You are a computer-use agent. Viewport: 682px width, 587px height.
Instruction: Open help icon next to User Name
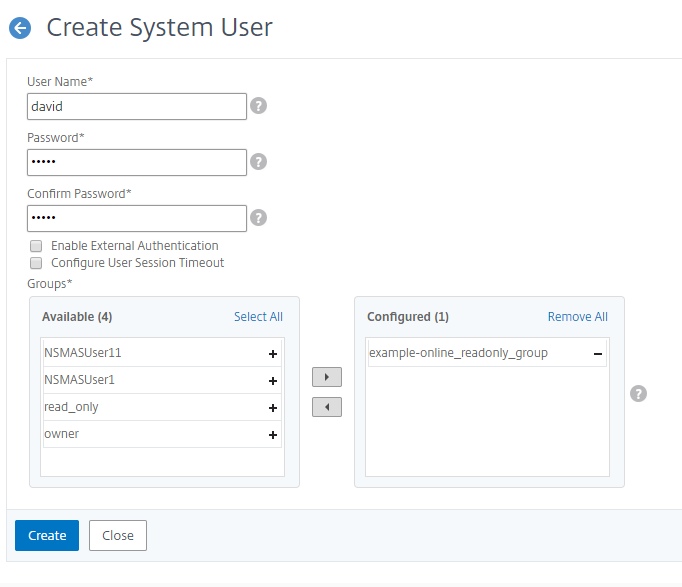pos(258,106)
